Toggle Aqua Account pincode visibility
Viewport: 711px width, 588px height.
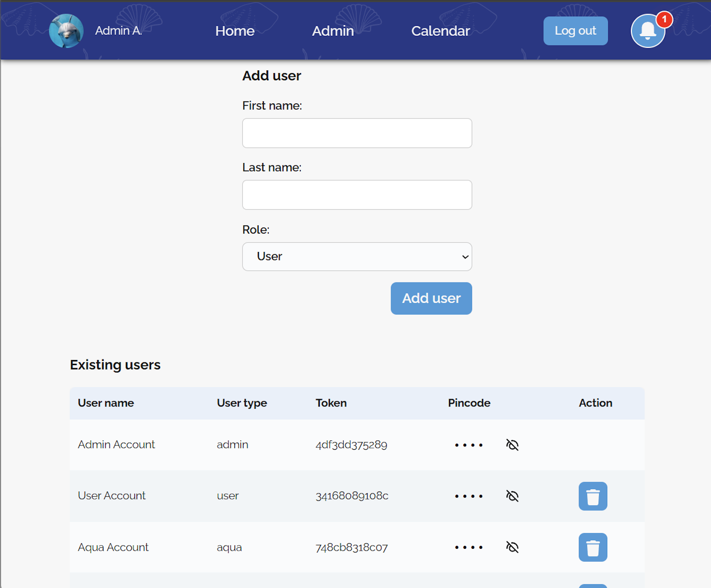pos(512,547)
